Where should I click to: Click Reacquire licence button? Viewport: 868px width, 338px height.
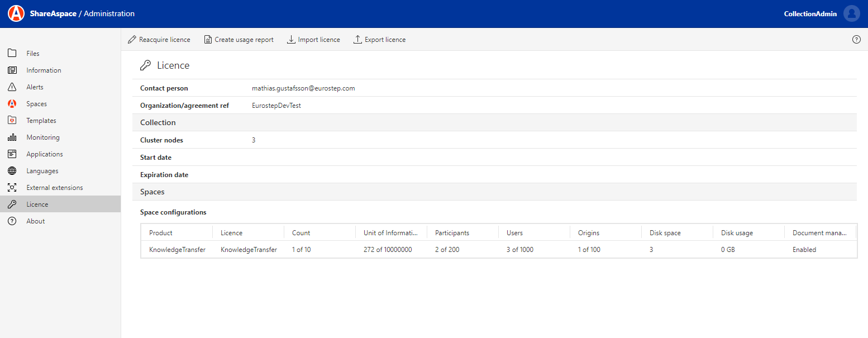(x=159, y=40)
